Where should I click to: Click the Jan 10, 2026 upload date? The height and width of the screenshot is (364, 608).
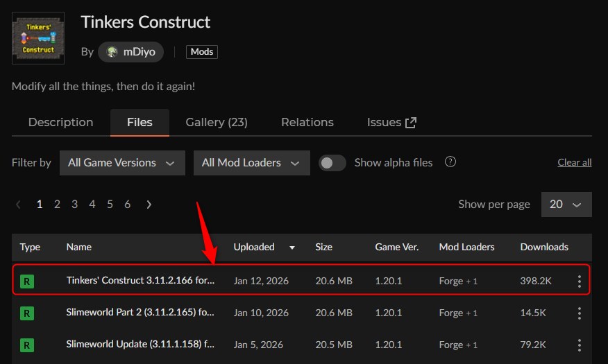click(261, 313)
